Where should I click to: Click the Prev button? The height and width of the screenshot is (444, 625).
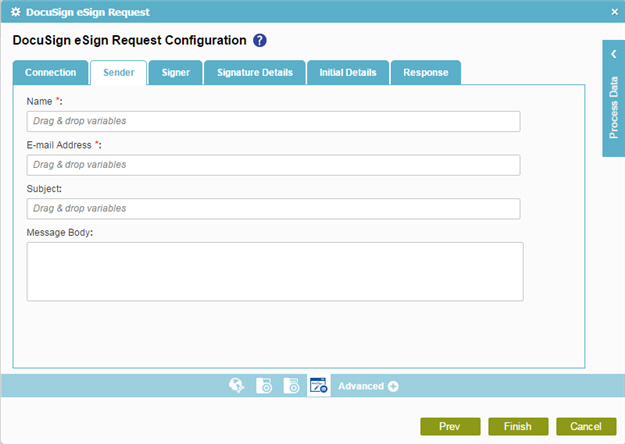pyautogui.click(x=450, y=426)
